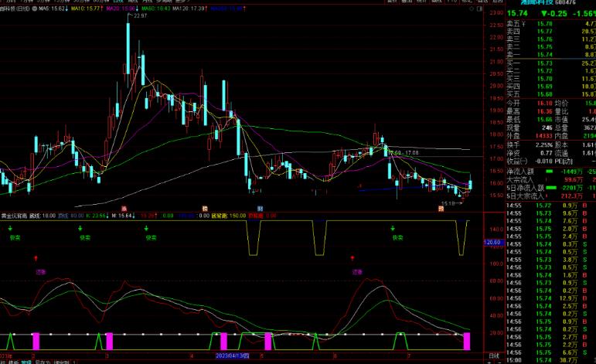Click the round icon beside the stock name
Viewport: 596px width, 364px height.
pyautogui.click(x=35, y=9)
